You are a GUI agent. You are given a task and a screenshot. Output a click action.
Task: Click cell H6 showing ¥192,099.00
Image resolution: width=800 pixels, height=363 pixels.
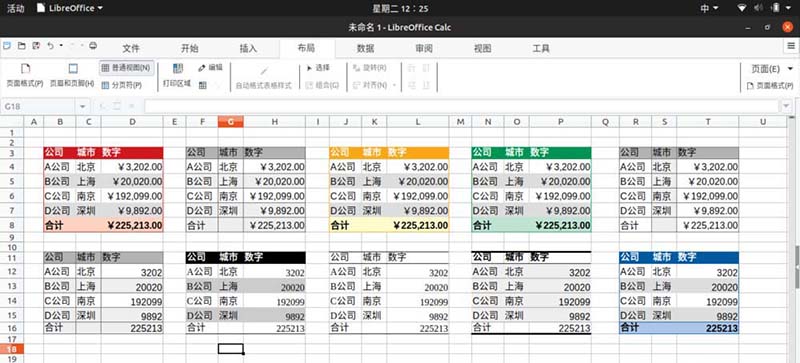click(274, 196)
